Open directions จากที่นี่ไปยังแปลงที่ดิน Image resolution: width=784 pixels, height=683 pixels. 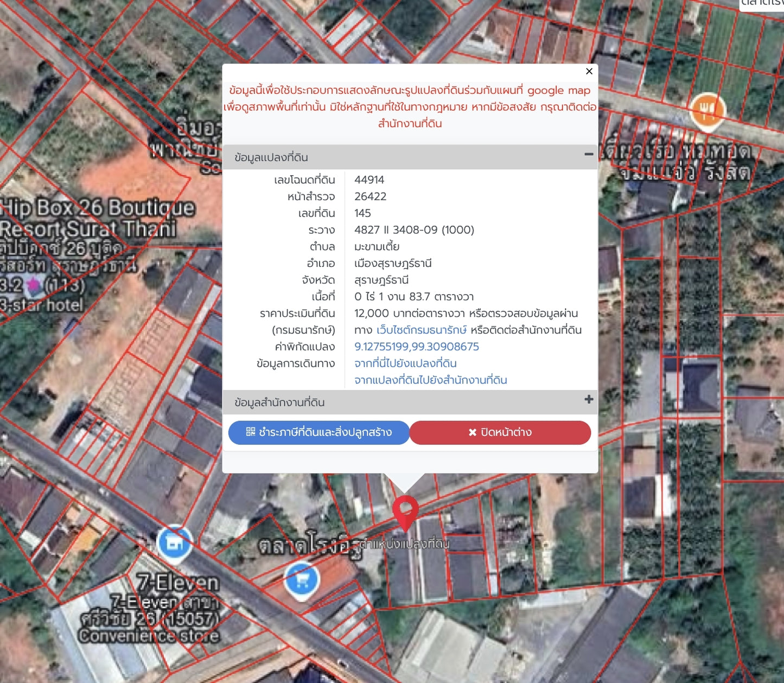[x=405, y=363]
